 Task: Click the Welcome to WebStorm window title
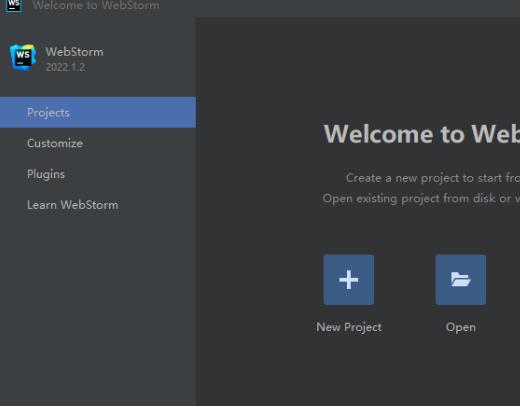tap(96, 6)
